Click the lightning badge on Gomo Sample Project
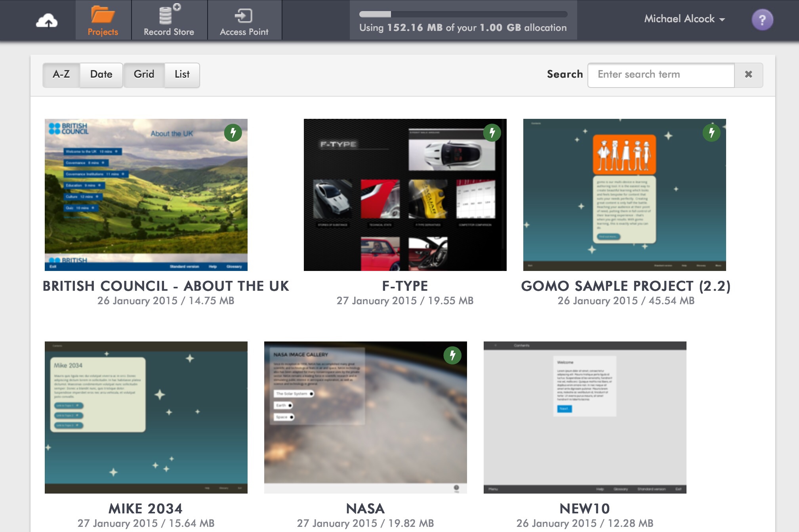 (x=711, y=133)
